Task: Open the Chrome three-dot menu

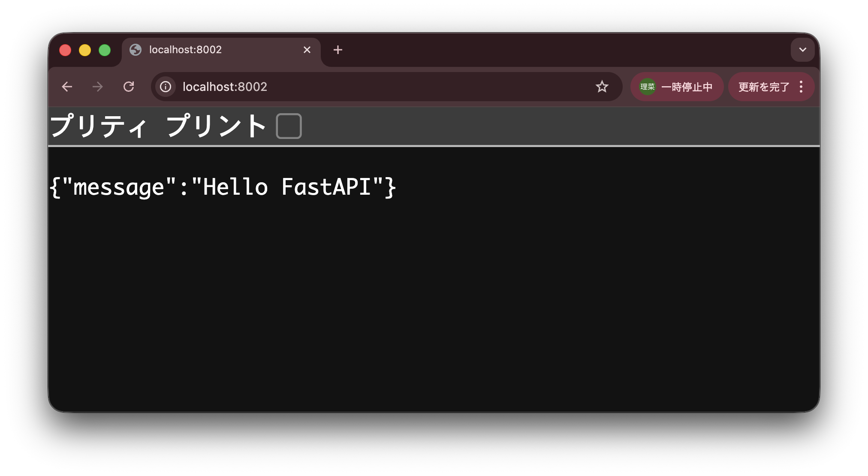Action: point(801,87)
